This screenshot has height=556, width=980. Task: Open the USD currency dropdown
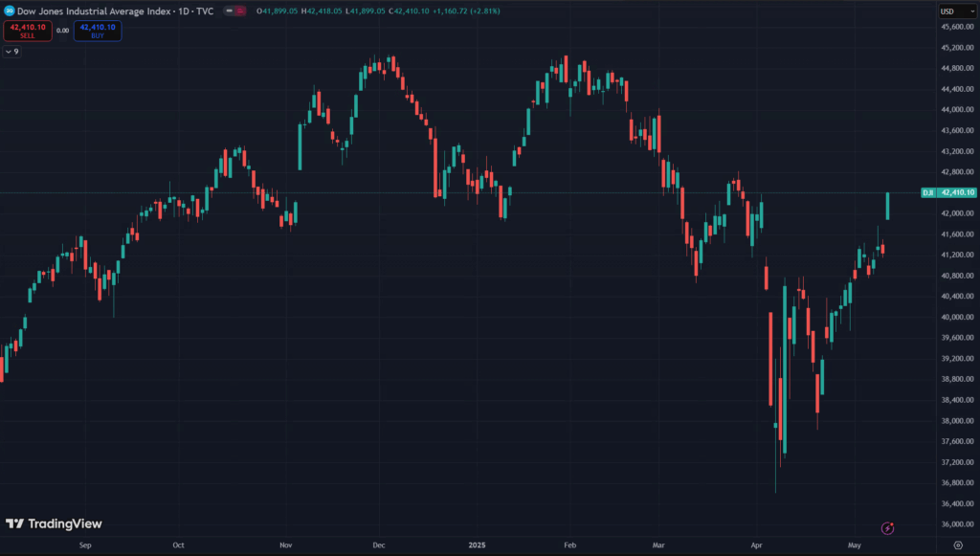pyautogui.click(x=957, y=11)
